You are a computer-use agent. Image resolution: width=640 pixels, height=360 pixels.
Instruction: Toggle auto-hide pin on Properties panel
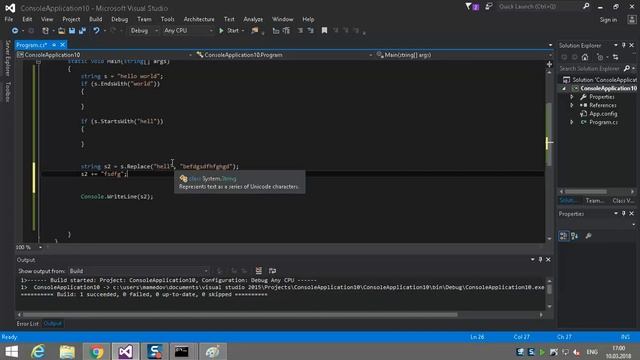[624, 213]
